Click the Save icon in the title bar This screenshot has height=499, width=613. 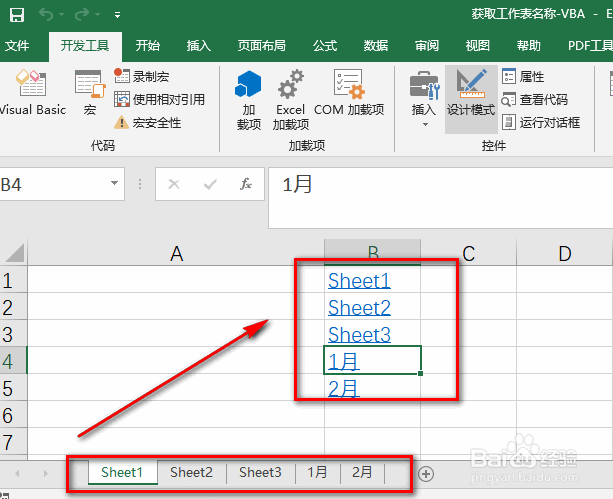(x=17, y=15)
